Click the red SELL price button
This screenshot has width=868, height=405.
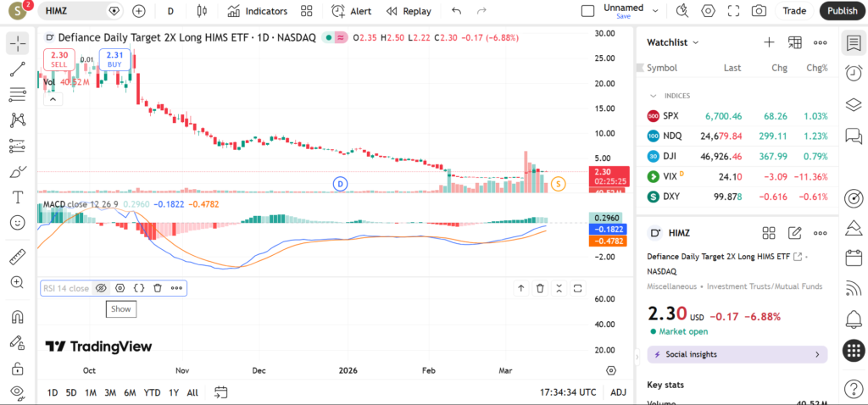coord(59,58)
